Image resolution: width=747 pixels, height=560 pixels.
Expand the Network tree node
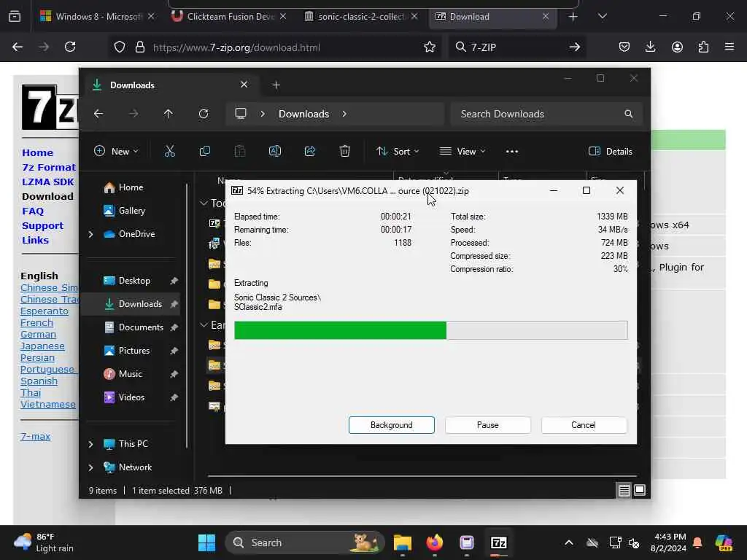[90, 467]
